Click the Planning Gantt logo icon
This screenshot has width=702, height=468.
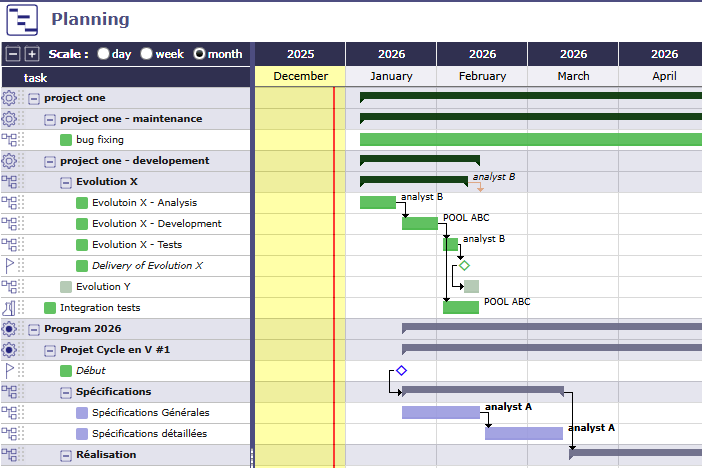pyautogui.click(x=21, y=19)
